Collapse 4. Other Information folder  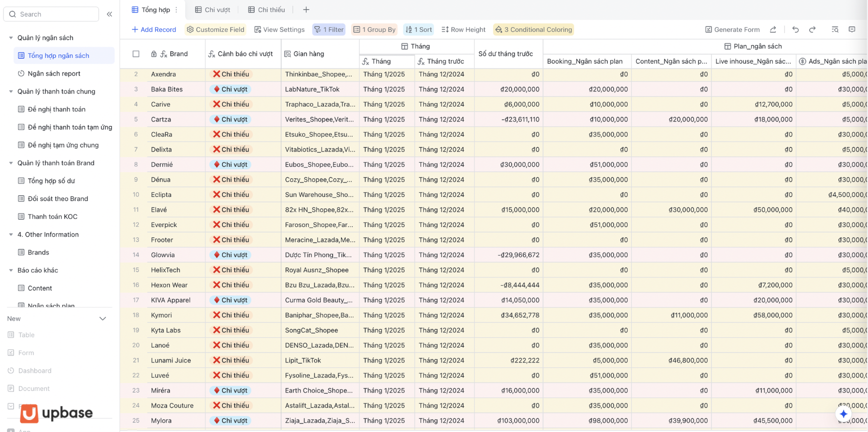(x=11, y=234)
